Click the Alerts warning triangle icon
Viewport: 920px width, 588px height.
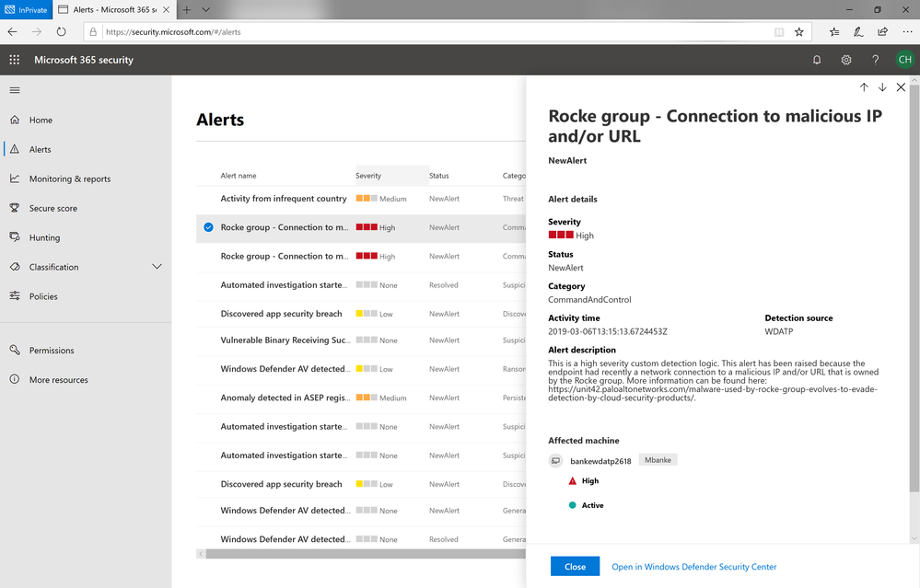[x=15, y=149]
